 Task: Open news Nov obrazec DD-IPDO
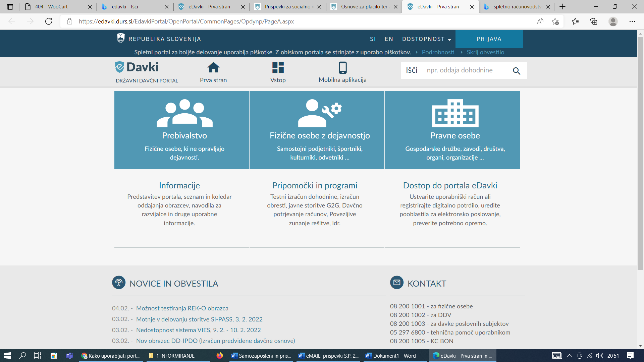215,341
